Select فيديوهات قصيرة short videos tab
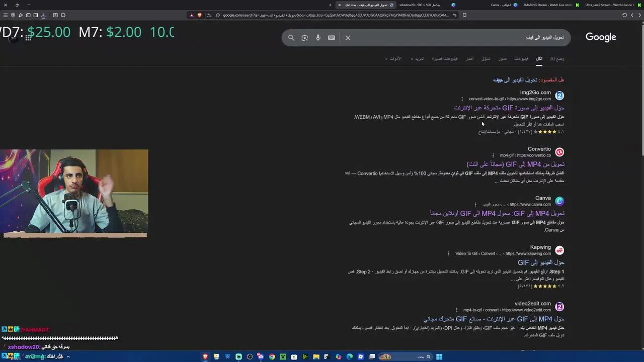The height and width of the screenshot is (362, 644). (445, 59)
